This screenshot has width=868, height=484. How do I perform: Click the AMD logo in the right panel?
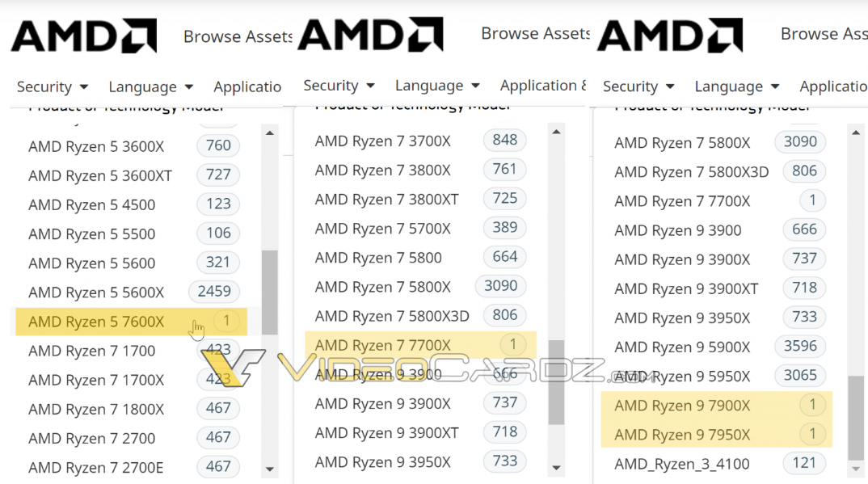(669, 36)
